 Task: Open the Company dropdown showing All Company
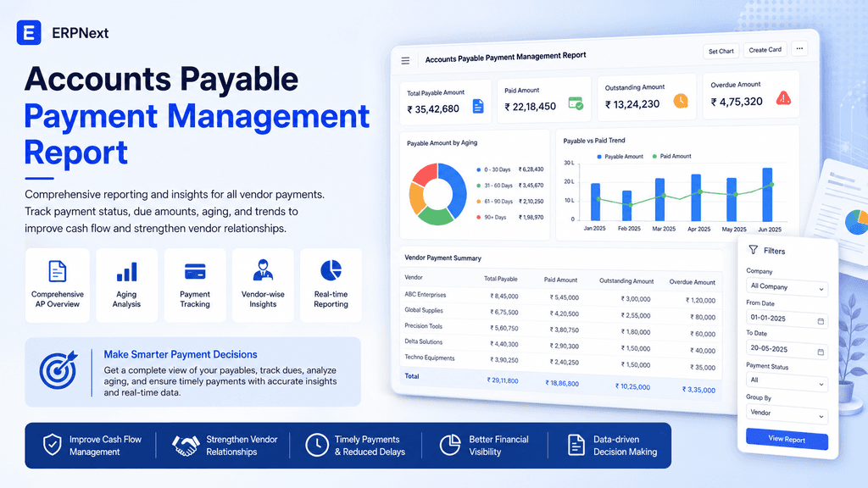point(787,287)
